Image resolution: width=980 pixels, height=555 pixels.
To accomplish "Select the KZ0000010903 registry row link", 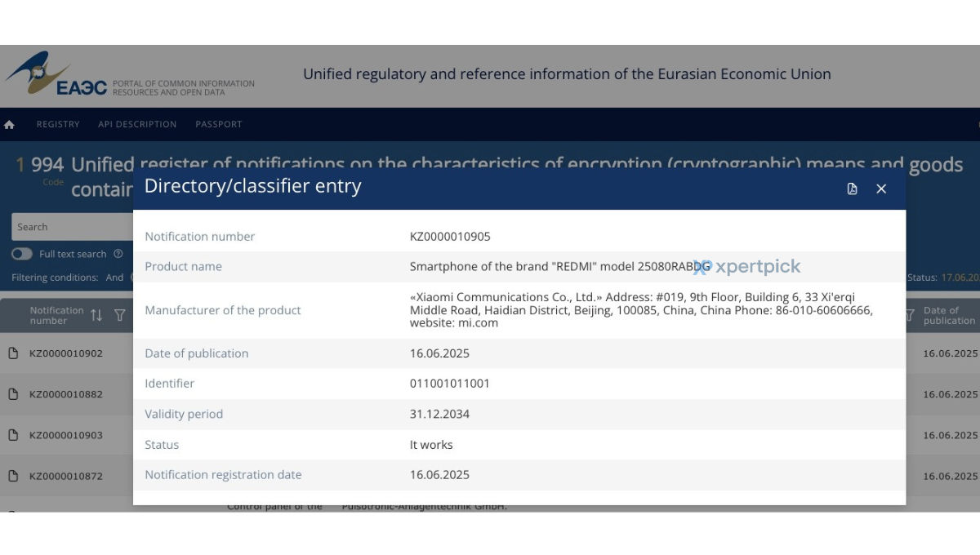I will tap(66, 435).
